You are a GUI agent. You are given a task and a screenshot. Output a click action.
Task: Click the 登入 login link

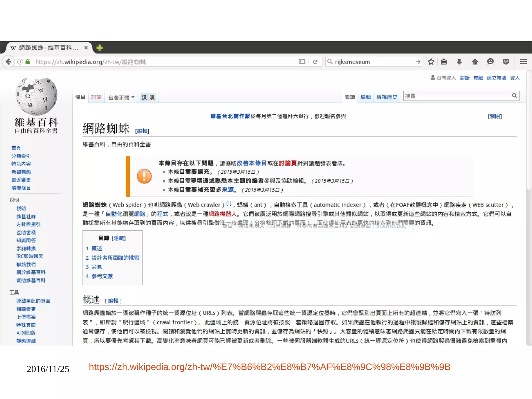pos(515,78)
